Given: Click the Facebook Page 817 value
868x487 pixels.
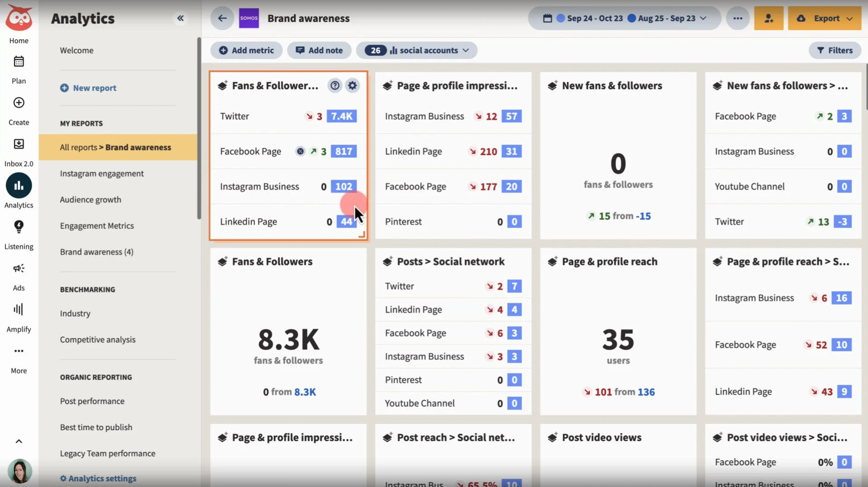Looking at the screenshot, I should pos(343,151).
